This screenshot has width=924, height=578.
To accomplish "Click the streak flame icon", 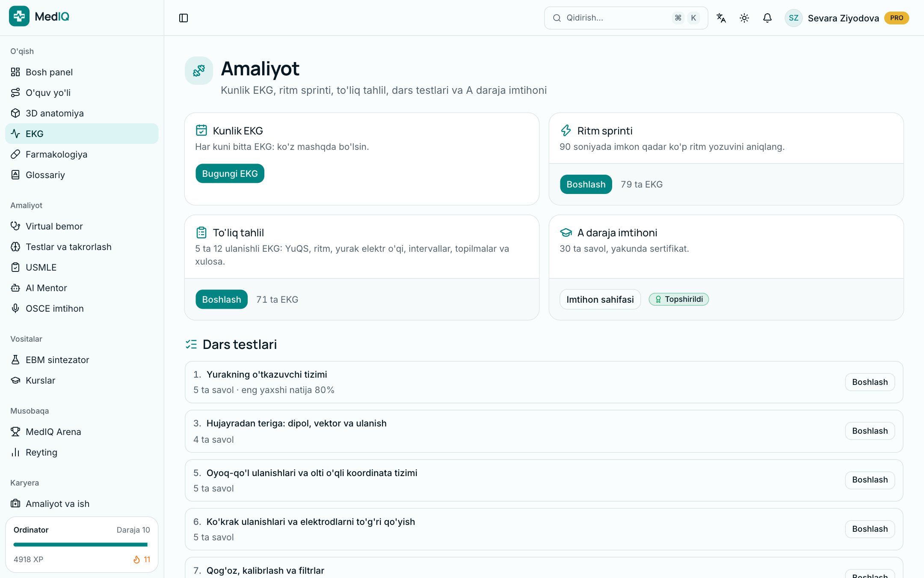I will click(136, 560).
